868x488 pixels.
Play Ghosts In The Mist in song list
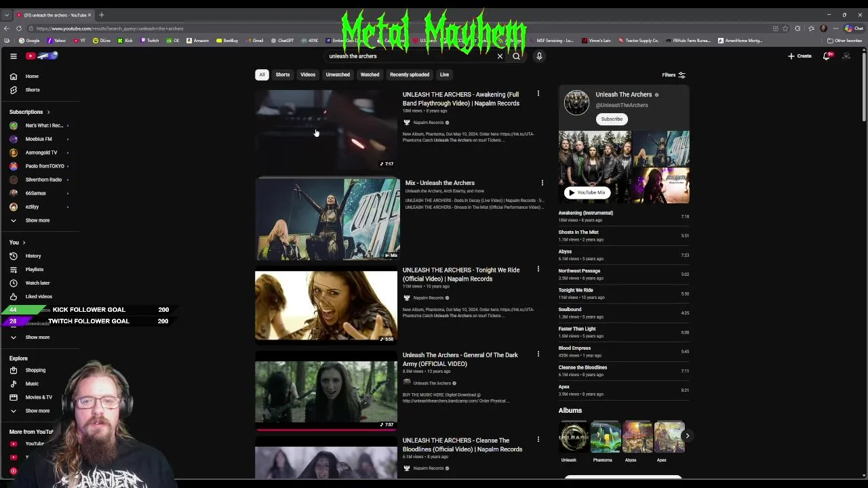[x=623, y=235]
